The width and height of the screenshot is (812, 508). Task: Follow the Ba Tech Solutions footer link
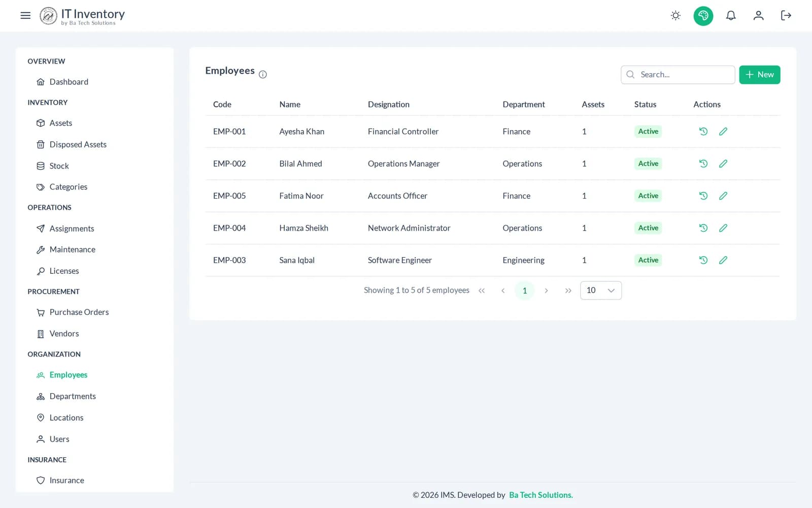[540, 495]
